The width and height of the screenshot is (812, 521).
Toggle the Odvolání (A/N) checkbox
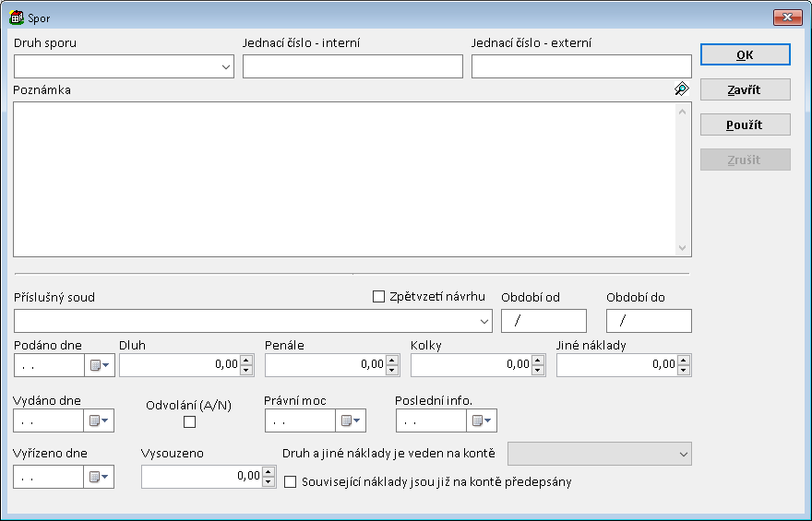coord(190,422)
